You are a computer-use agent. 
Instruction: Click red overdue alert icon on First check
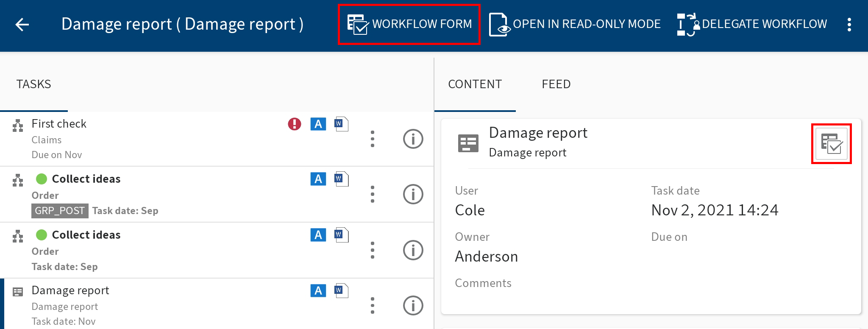(x=295, y=124)
